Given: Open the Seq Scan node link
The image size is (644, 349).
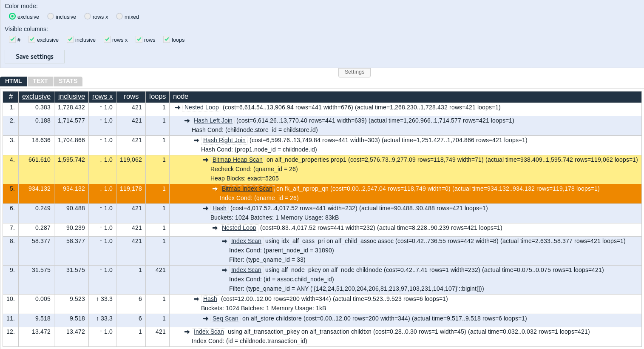Looking at the screenshot, I should point(225,318).
